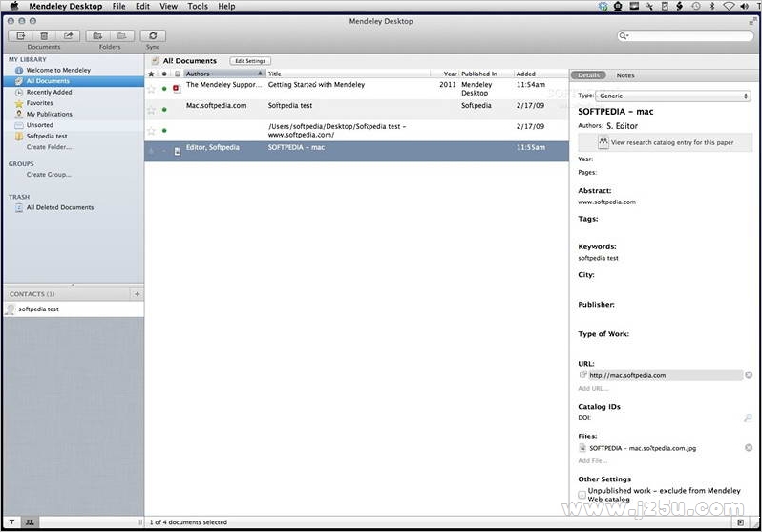Sort by favorites star column header
Screen dimensions: 762x532
pos(151,74)
